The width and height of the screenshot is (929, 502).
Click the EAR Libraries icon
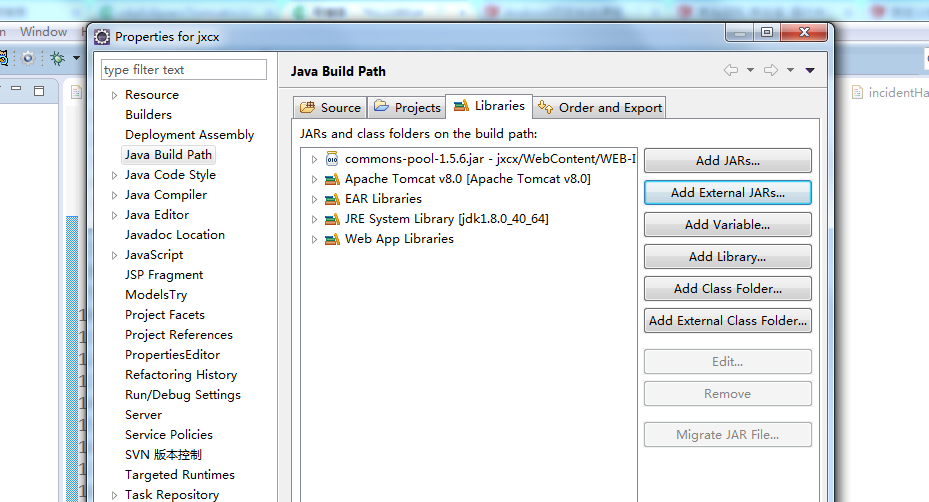tap(332, 199)
